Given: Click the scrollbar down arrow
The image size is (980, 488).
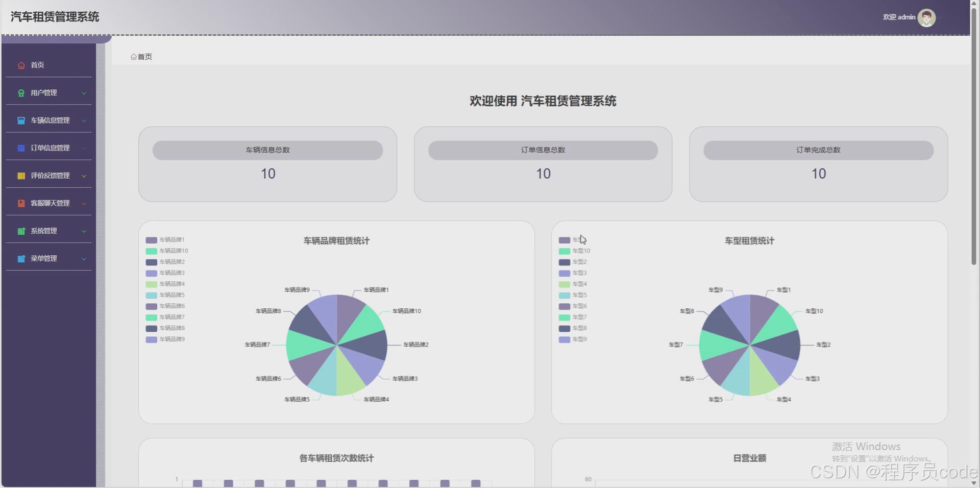Looking at the screenshot, I should pos(974,483).
